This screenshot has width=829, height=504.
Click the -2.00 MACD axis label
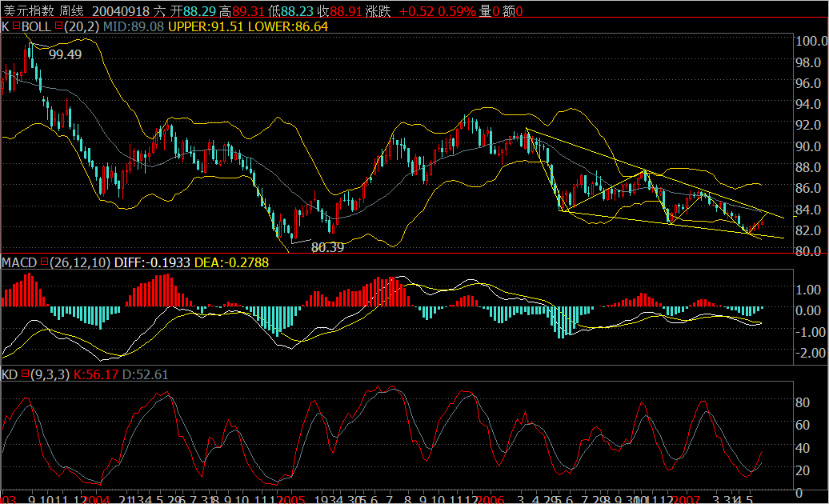811,352
